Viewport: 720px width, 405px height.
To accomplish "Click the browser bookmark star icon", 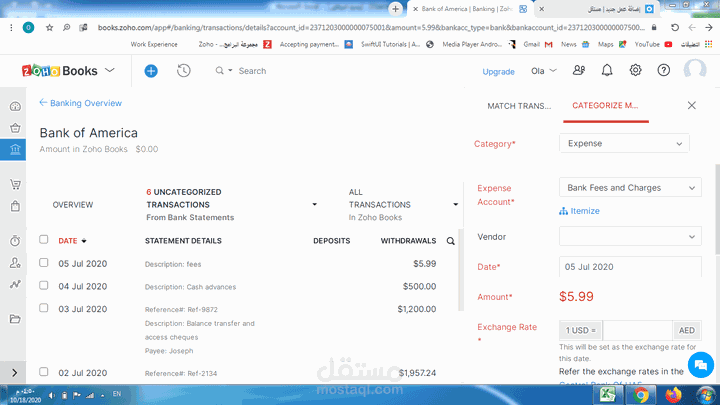I will pos(49,28).
